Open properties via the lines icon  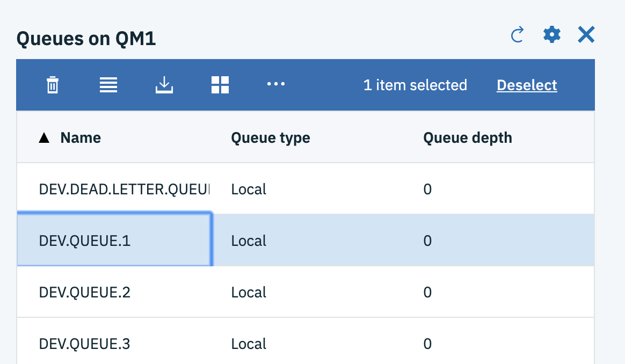click(x=108, y=85)
